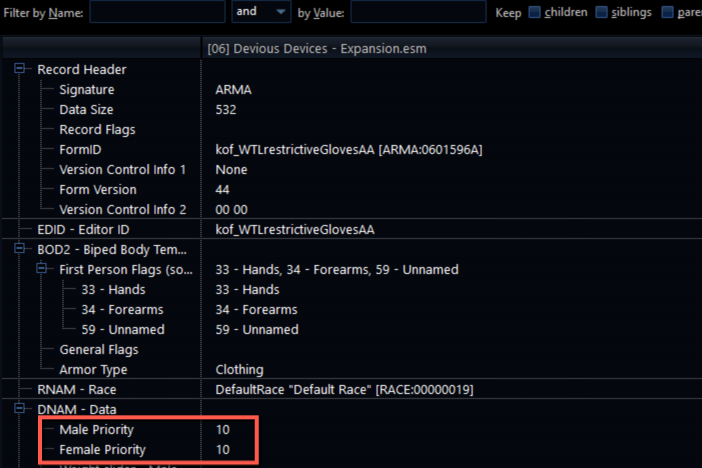Open the 'and' operator dropdown

[x=261, y=12]
